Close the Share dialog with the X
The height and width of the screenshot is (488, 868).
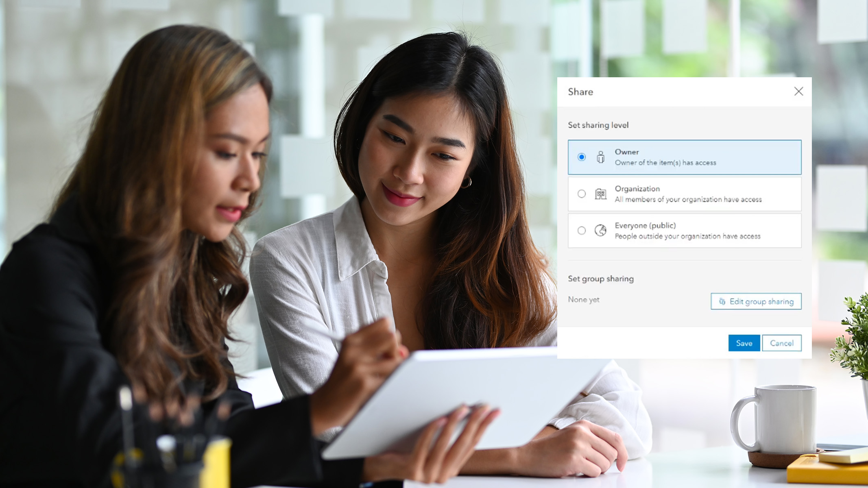pos(798,91)
